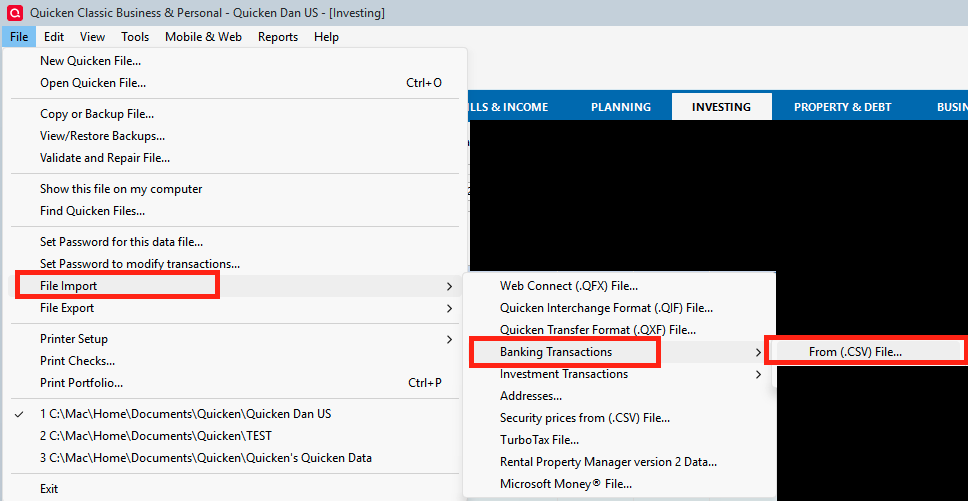
Task: Select Security prices from (.CSV) File...
Action: tap(619, 418)
